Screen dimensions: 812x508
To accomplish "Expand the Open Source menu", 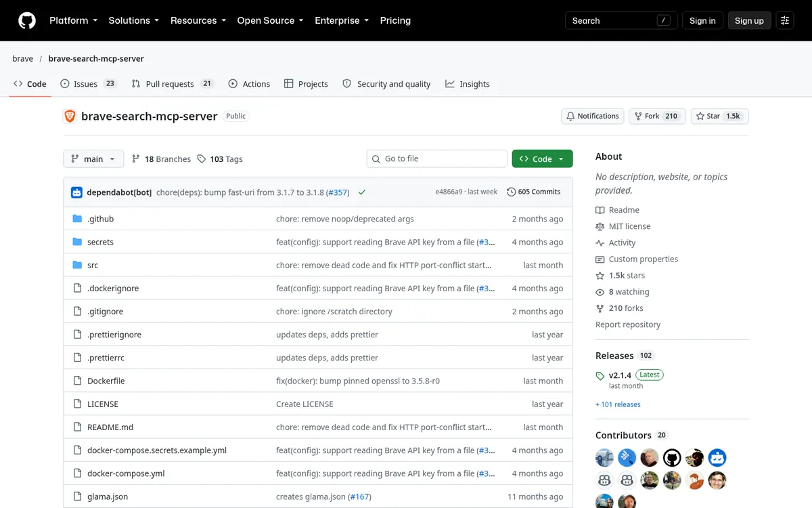I will (x=271, y=20).
